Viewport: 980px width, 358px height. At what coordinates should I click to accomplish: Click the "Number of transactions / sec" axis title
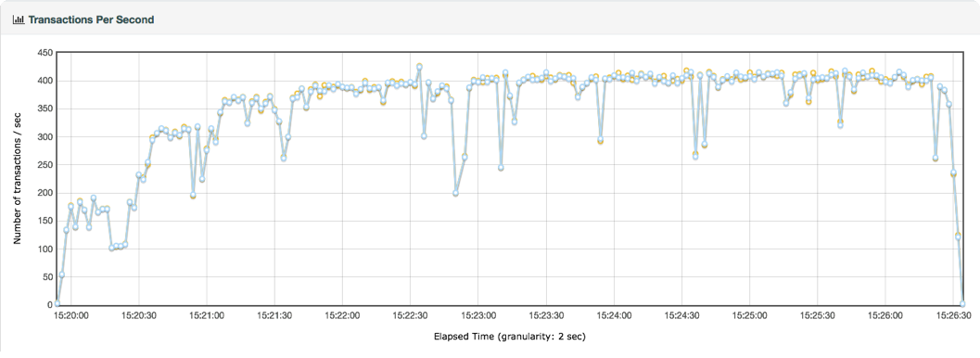click(x=19, y=179)
